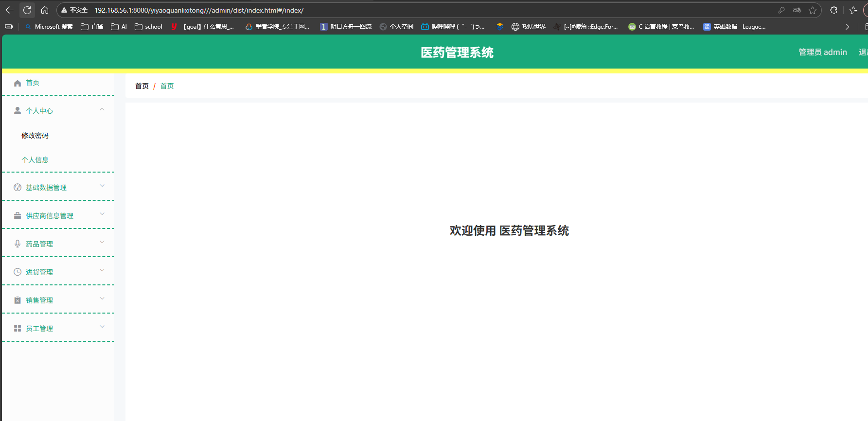Add page to favorites with star icon
Viewport: 868px width, 421px height.
click(x=813, y=10)
